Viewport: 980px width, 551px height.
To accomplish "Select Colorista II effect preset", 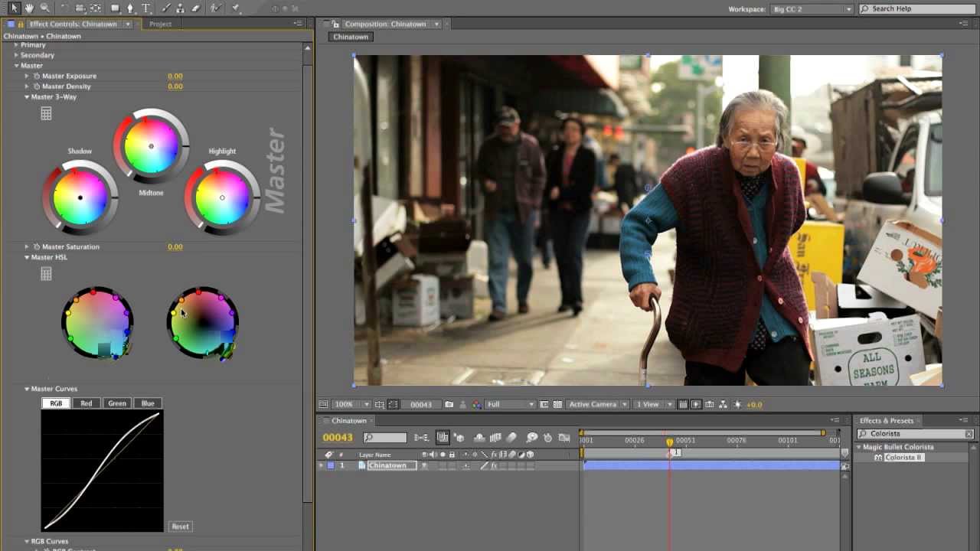I will point(903,458).
